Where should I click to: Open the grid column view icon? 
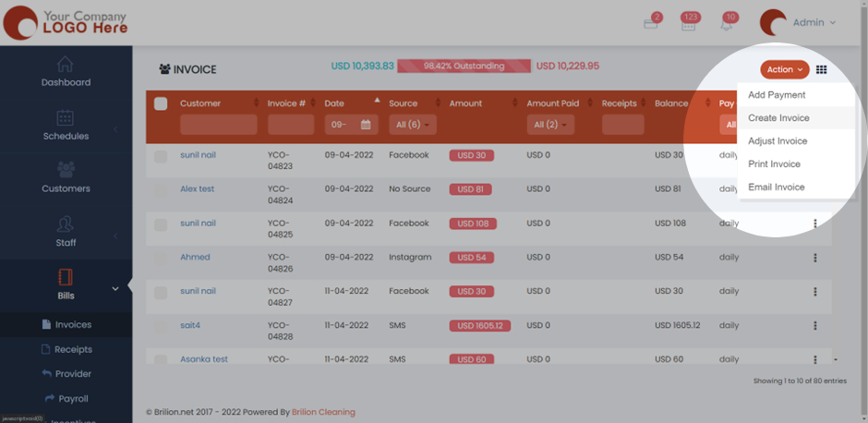click(821, 70)
